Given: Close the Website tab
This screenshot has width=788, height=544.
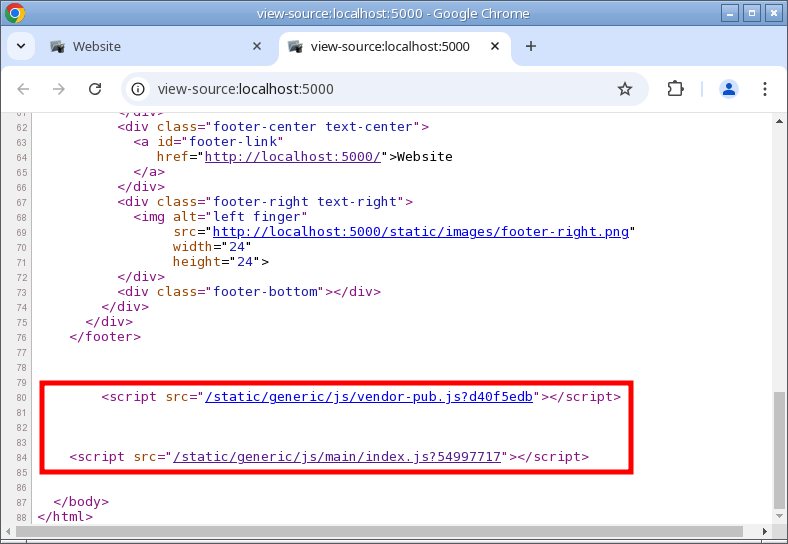Looking at the screenshot, I should [x=257, y=46].
